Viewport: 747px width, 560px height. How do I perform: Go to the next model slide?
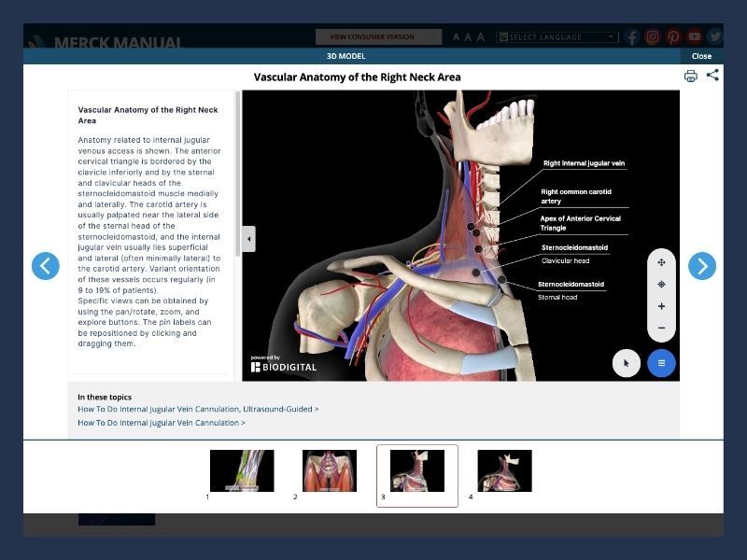click(702, 266)
